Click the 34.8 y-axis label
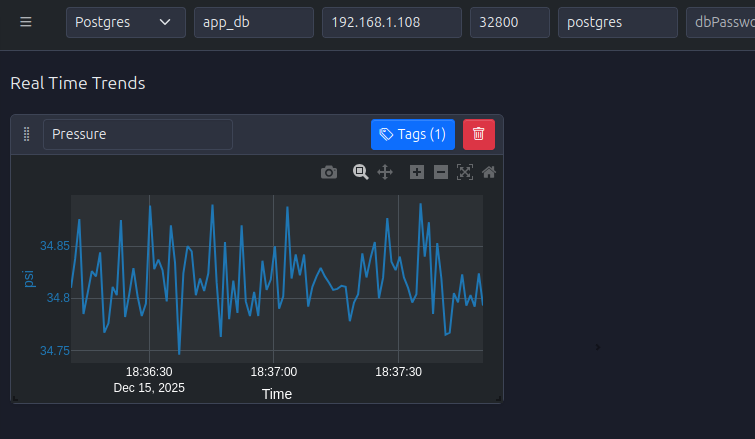This screenshot has width=755, height=439. point(58,298)
